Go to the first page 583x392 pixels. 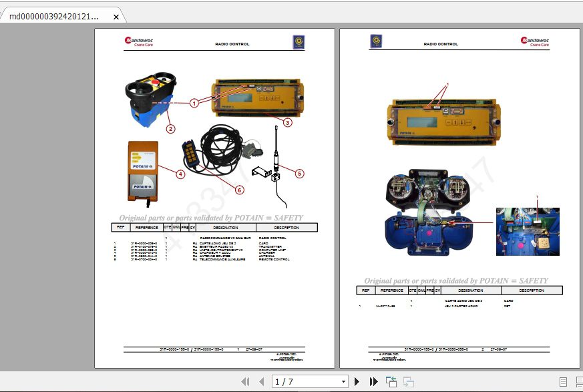[x=245, y=381]
